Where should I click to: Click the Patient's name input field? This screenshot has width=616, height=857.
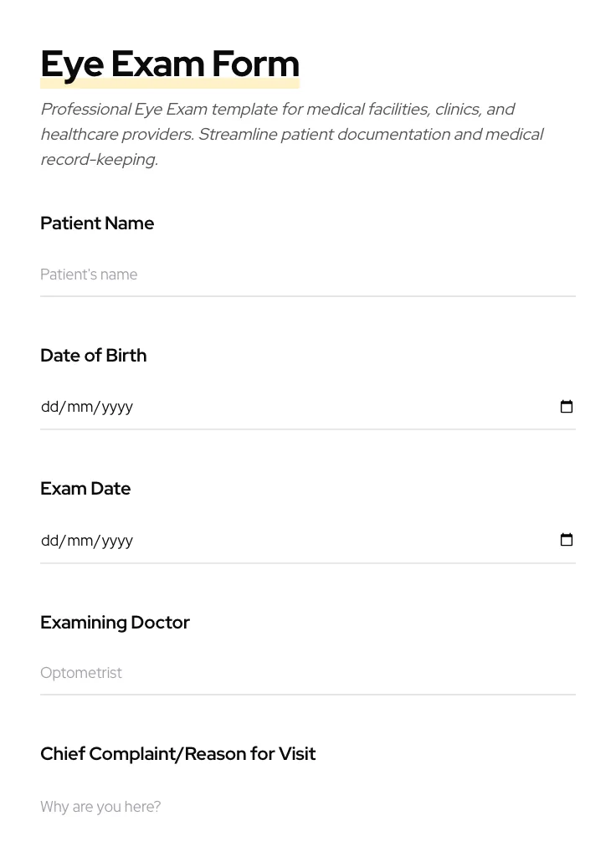307,275
